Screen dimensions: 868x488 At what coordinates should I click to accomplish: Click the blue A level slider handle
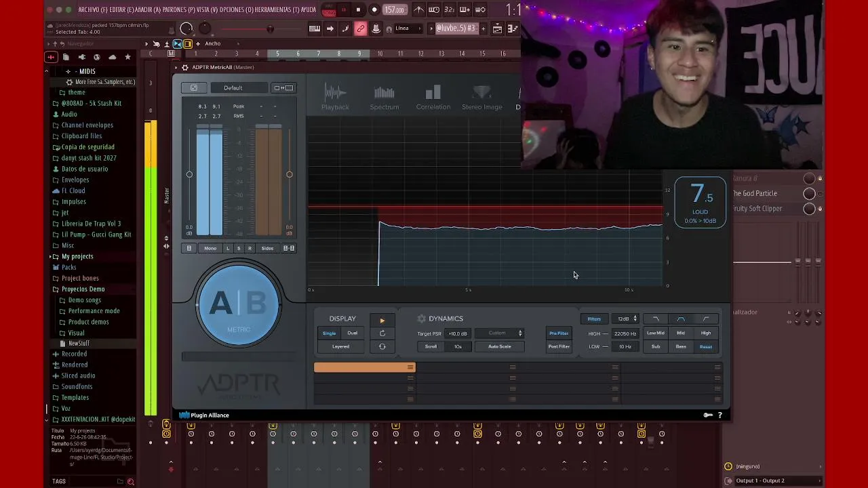point(189,175)
